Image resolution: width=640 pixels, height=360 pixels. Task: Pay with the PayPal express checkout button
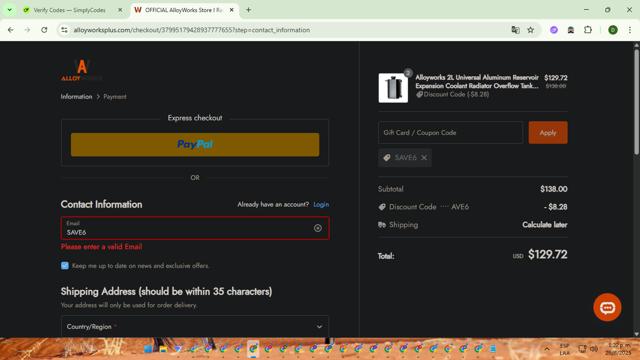pyautogui.click(x=195, y=144)
